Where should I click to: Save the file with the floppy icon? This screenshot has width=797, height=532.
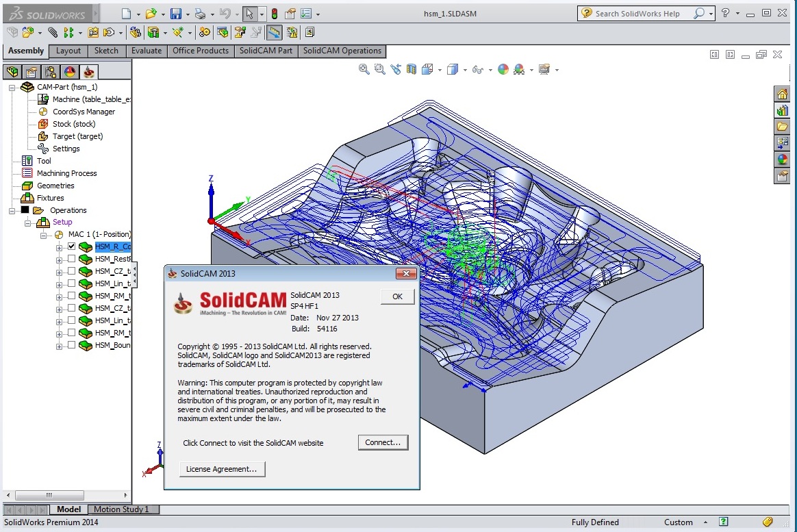pyautogui.click(x=175, y=14)
